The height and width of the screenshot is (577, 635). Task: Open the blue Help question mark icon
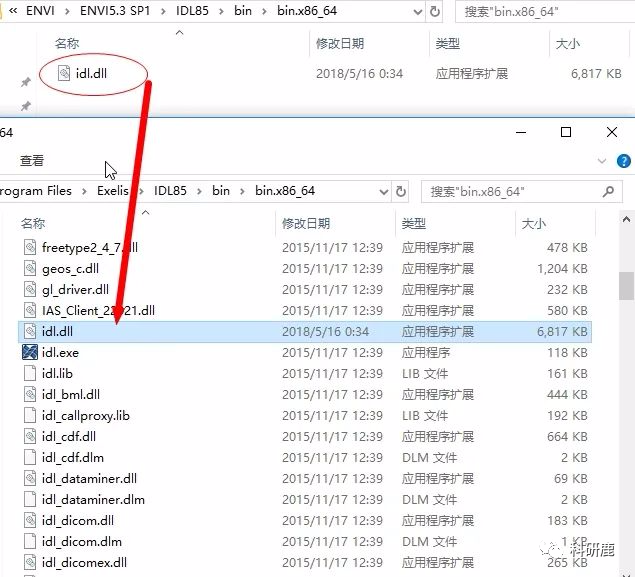[x=624, y=160]
